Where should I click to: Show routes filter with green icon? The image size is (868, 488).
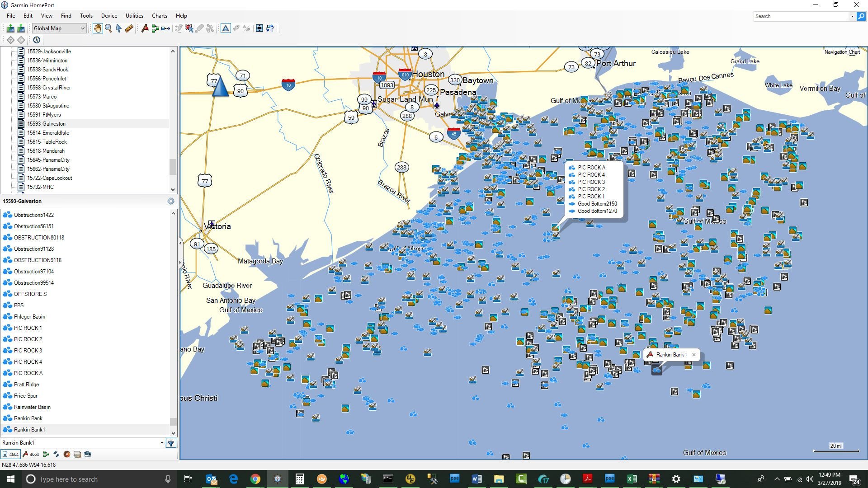pyautogui.click(x=46, y=455)
